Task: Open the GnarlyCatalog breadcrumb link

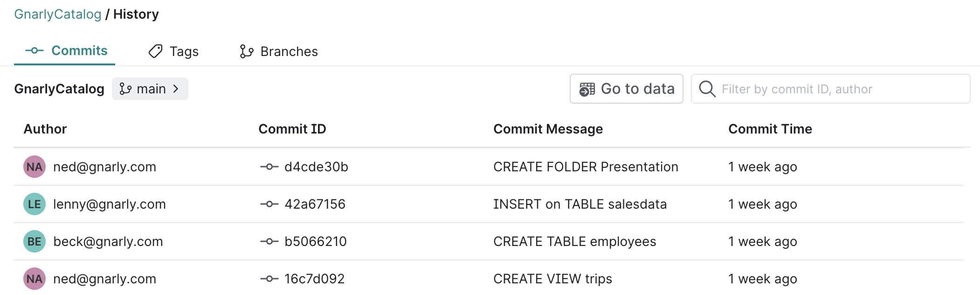Action: tap(58, 14)
